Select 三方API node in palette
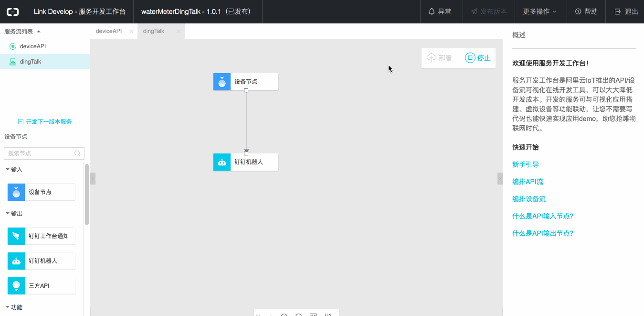644x316 pixels. [42, 285]
